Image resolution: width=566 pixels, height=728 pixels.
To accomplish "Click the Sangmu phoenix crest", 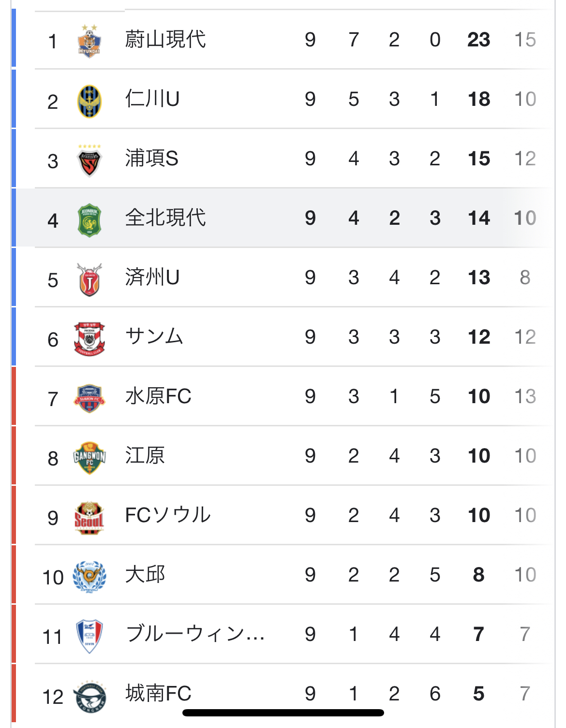I will click(x=89, y=338).
